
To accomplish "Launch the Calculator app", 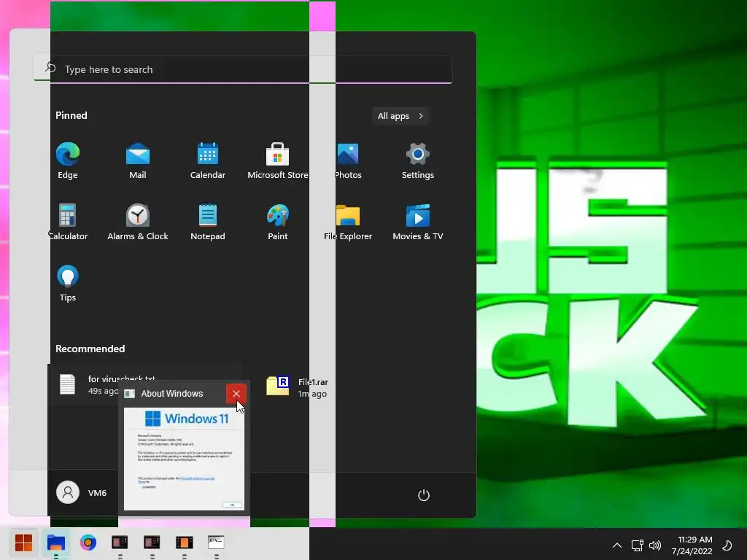I will point(68,222).
